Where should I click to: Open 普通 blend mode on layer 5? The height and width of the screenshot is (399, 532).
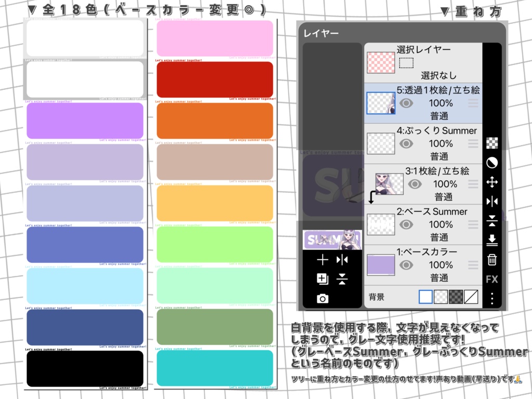tap(440, 116)
